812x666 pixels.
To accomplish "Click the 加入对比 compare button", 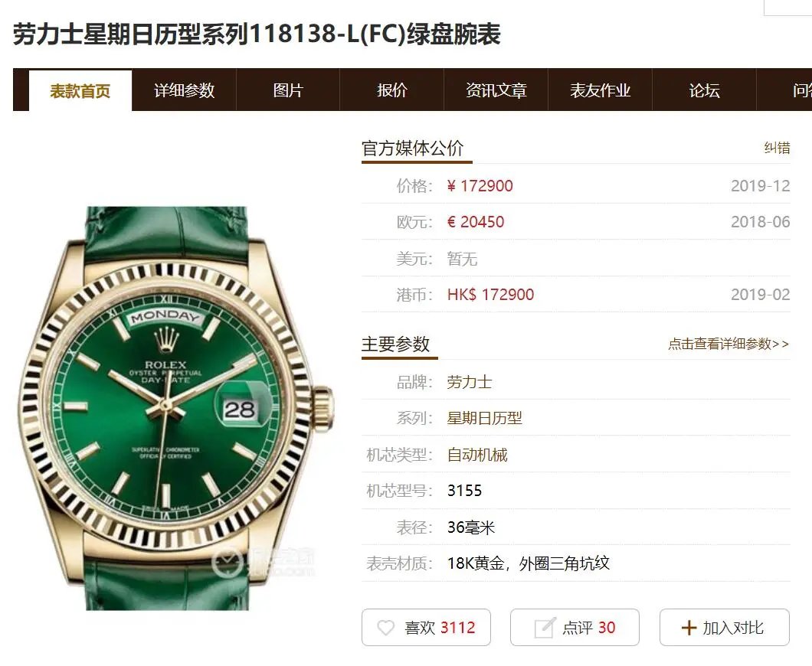I will 725,628.
